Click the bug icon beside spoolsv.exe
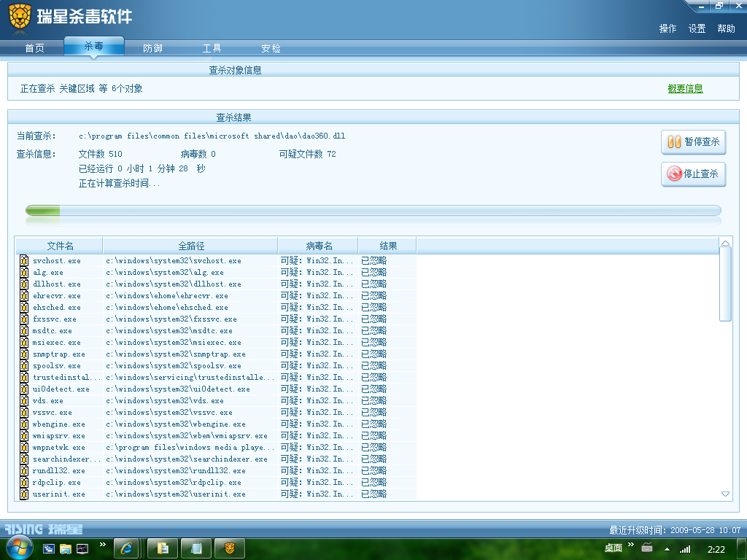The height and width of the screenshot is (560, 747). tap(24, 366)
